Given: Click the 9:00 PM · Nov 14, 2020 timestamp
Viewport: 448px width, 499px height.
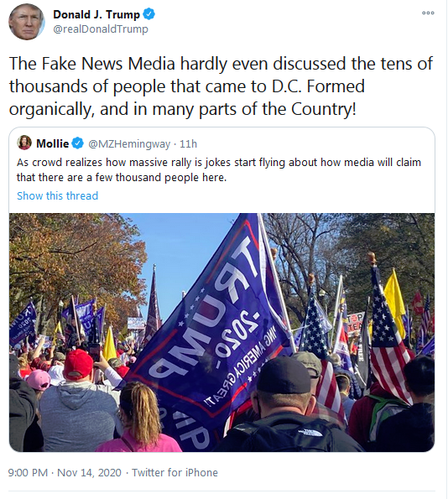Looking at the screenshot, I should pos(65,473).
